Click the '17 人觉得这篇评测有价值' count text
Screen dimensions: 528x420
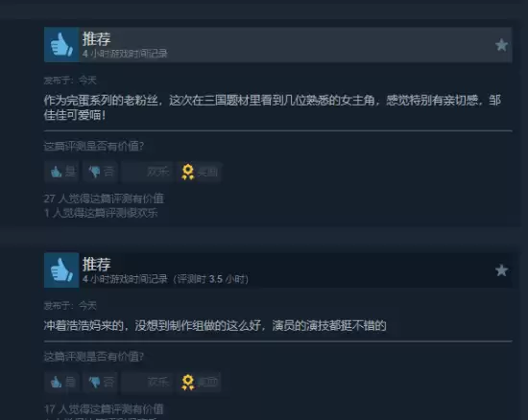(104, 408)
